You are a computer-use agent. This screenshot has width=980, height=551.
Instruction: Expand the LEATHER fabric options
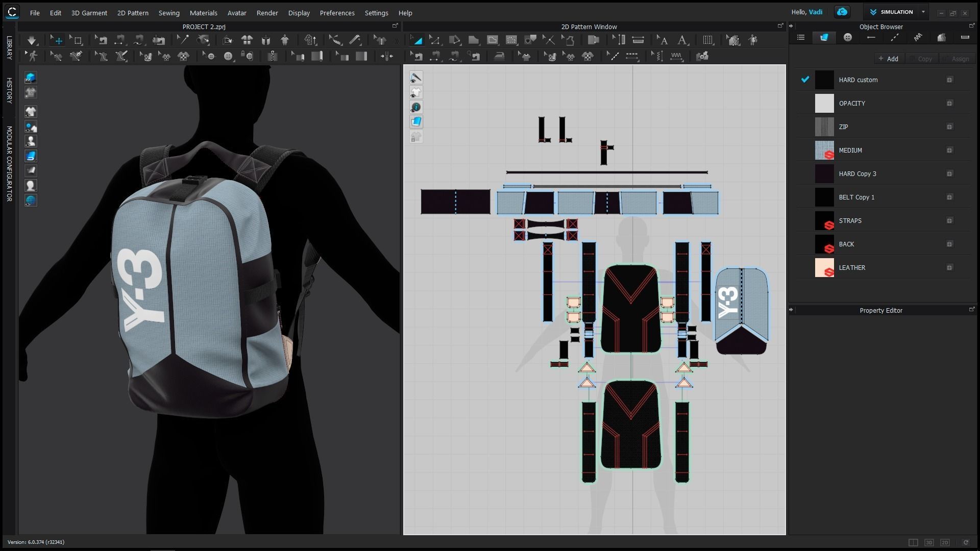[x=949, y=267]
